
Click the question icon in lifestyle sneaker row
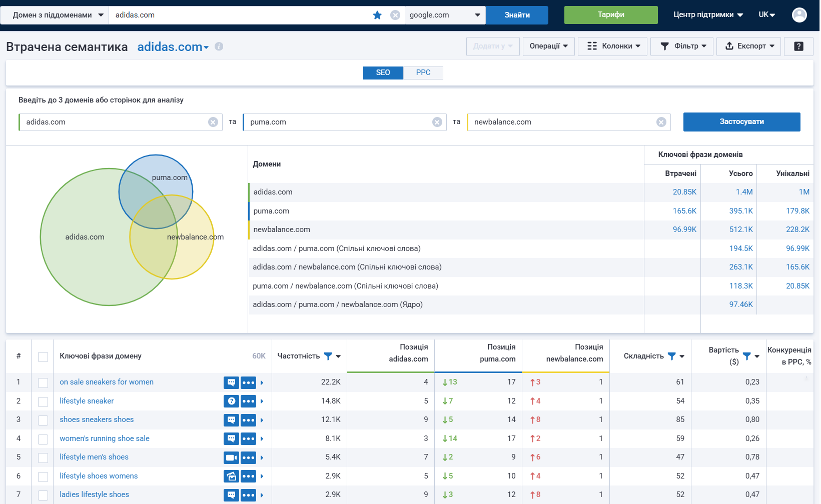pos(231,401)
